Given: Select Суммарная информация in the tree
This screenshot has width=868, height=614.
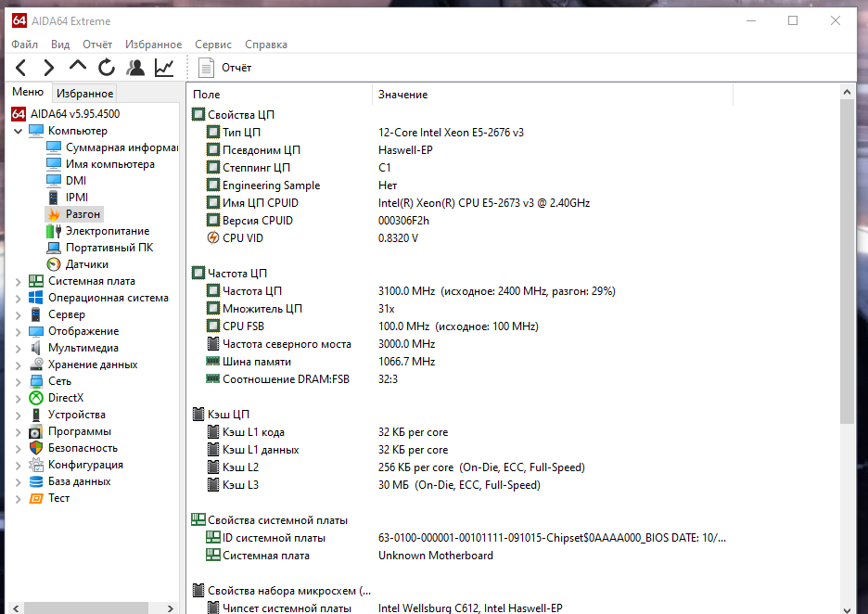Looking at the screenshot, I should click(x=121, y=147).
